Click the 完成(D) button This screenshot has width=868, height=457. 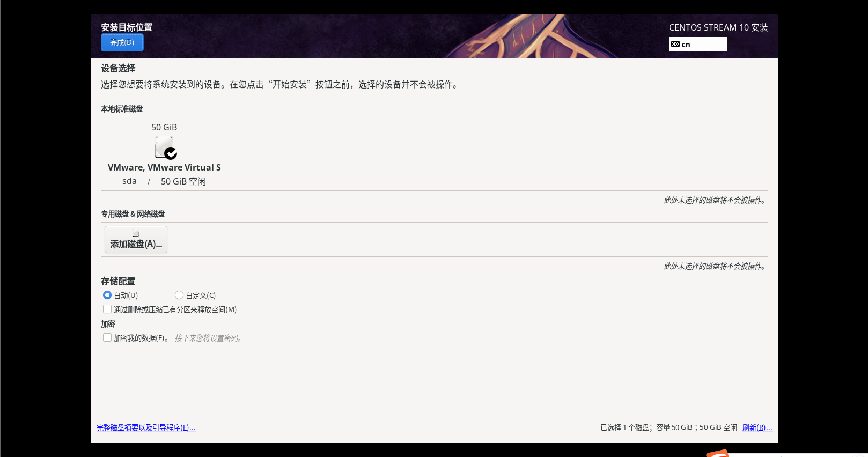[x=122, y=42]
